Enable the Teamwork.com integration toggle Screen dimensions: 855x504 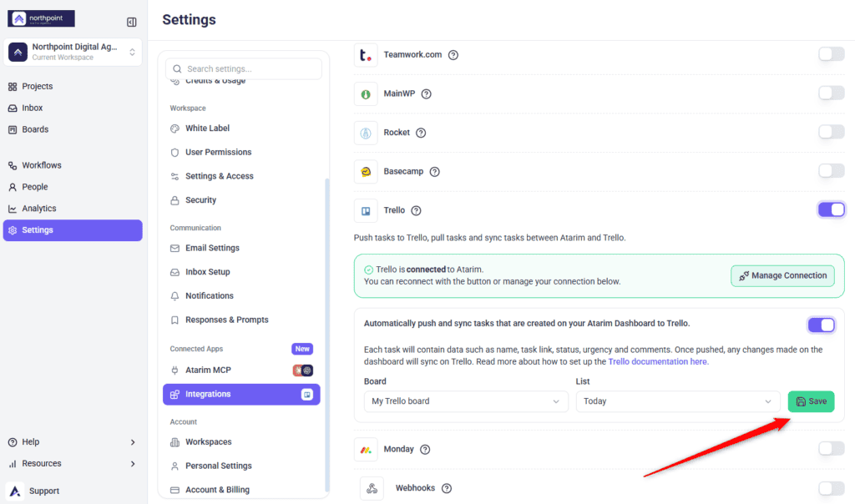tap(832, 54)
